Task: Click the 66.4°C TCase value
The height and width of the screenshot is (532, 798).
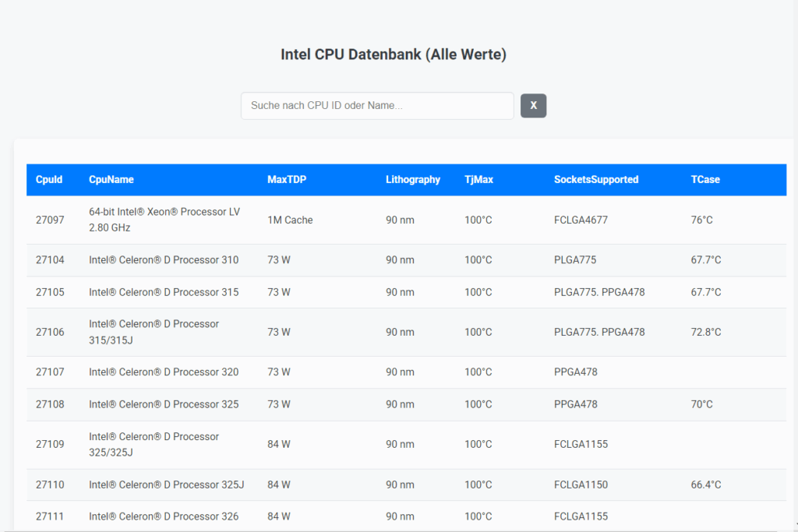Action: pyautogui.click(x=706, y=484)
